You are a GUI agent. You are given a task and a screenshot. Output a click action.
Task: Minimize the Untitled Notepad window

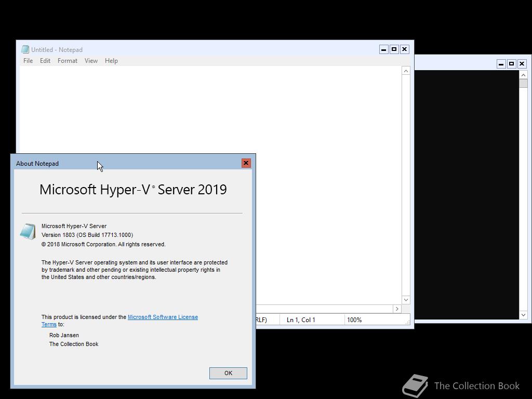384,49
